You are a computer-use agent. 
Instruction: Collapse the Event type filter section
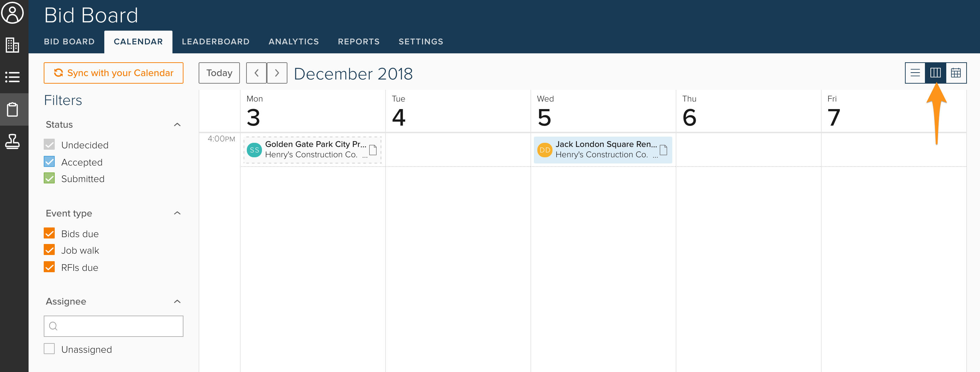click(x=177, y=213)
